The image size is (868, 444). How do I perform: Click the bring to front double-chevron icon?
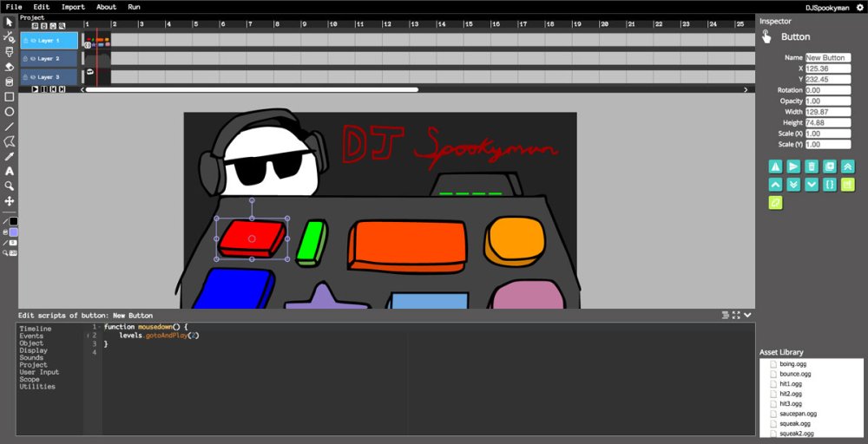(x=847, y=166)
